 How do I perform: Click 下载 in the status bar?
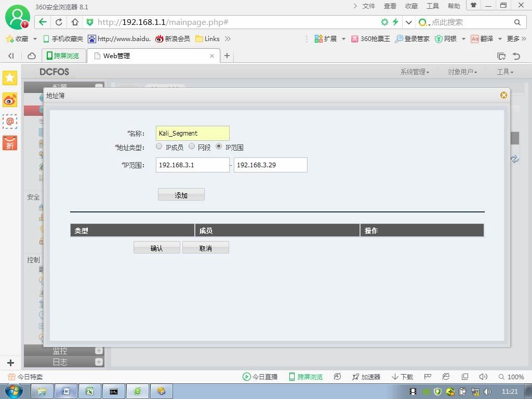[x=403, y=377]
